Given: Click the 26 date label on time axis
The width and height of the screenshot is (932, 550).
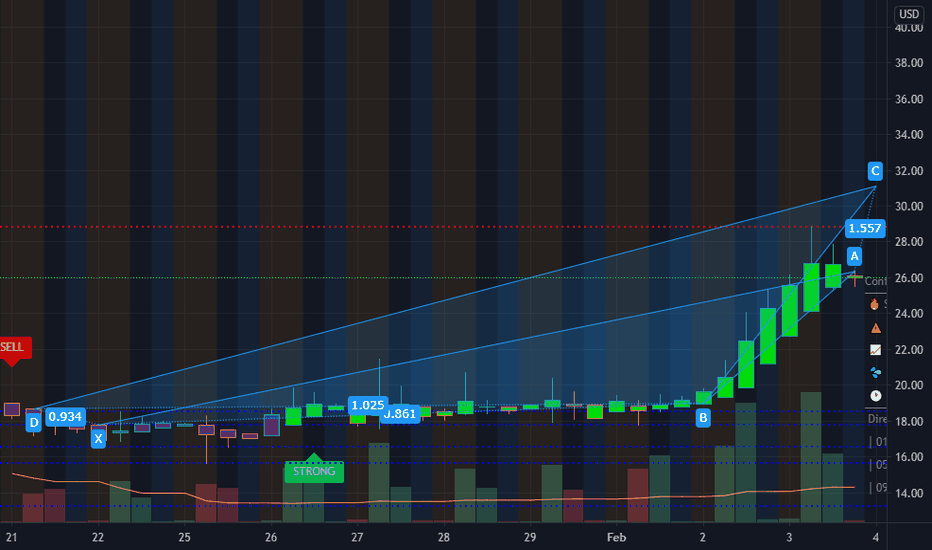Looking at the screenshot, I should click(x=270, y=538).
